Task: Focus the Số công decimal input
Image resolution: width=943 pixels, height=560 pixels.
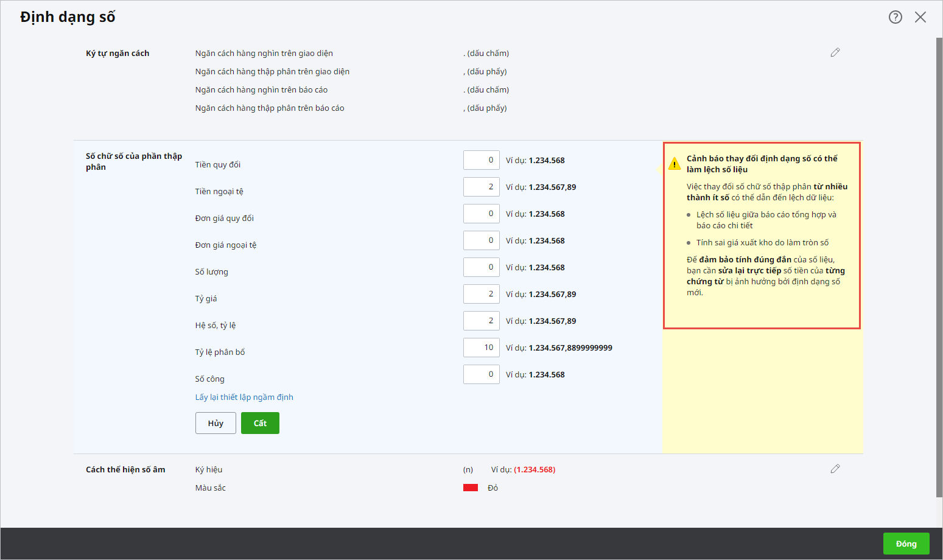Action: (x=481, y=374)
